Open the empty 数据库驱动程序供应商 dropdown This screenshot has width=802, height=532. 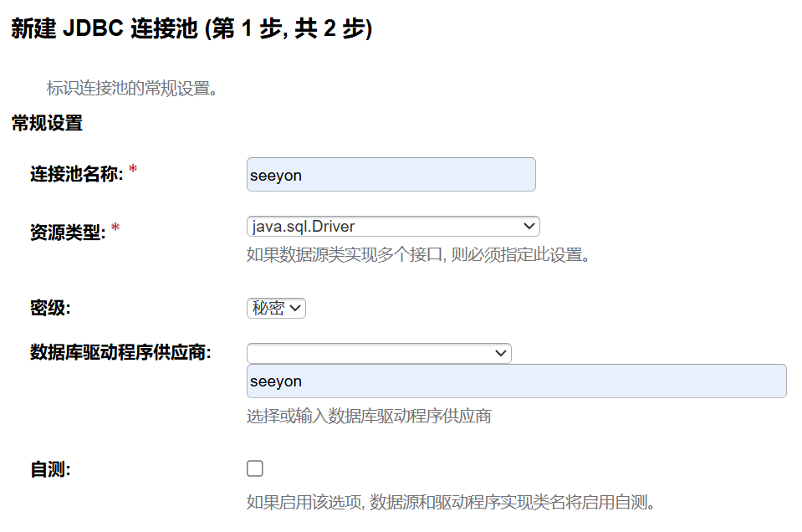[x=379, y=353]
